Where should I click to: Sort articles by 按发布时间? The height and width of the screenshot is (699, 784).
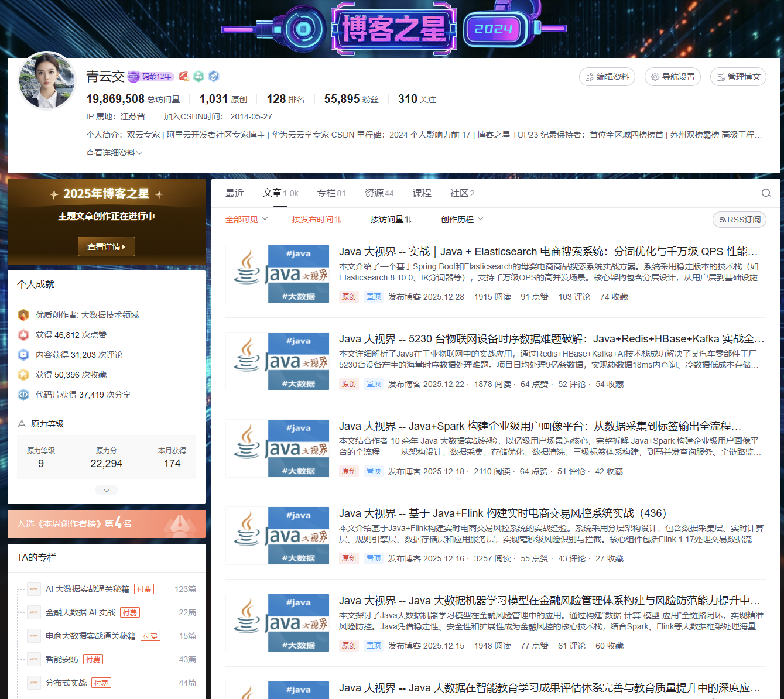coord(317,220)
